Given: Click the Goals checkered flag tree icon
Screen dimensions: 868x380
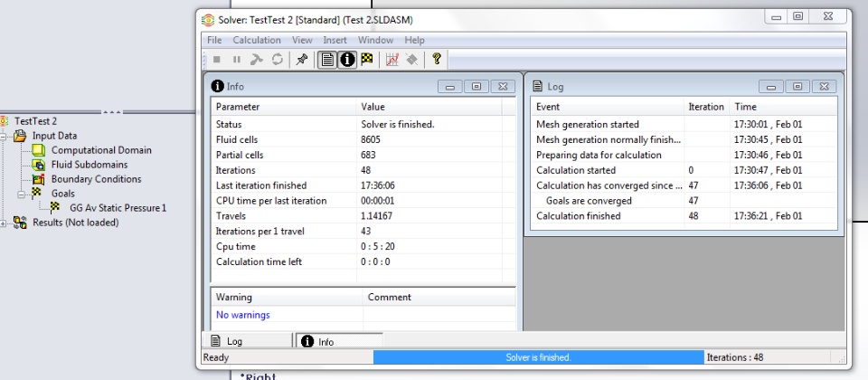Looking at the screenshot, I should pyautogui.click(x=36, y=193).
